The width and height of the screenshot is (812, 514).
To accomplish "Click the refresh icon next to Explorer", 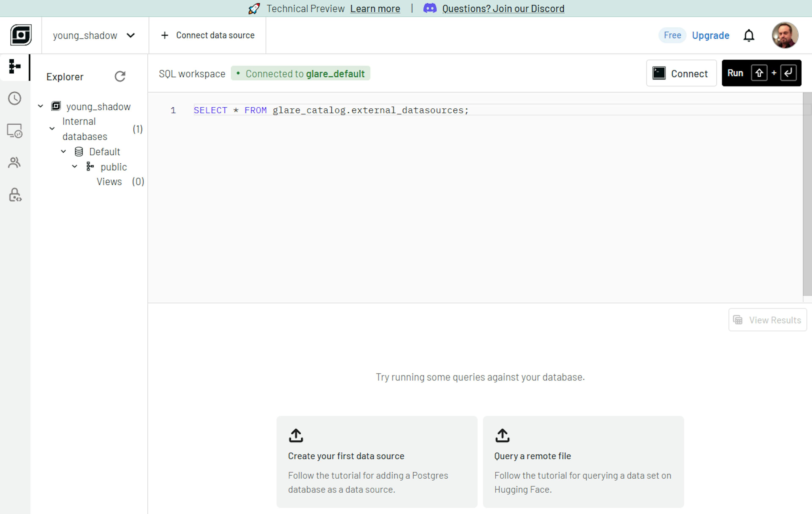I will click(120, 77).
